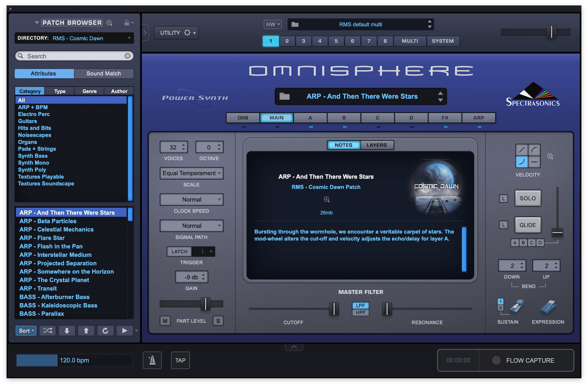The height and width of the screenshot is (386, 588).
Task: Open the System page
Action: point(443,41)
